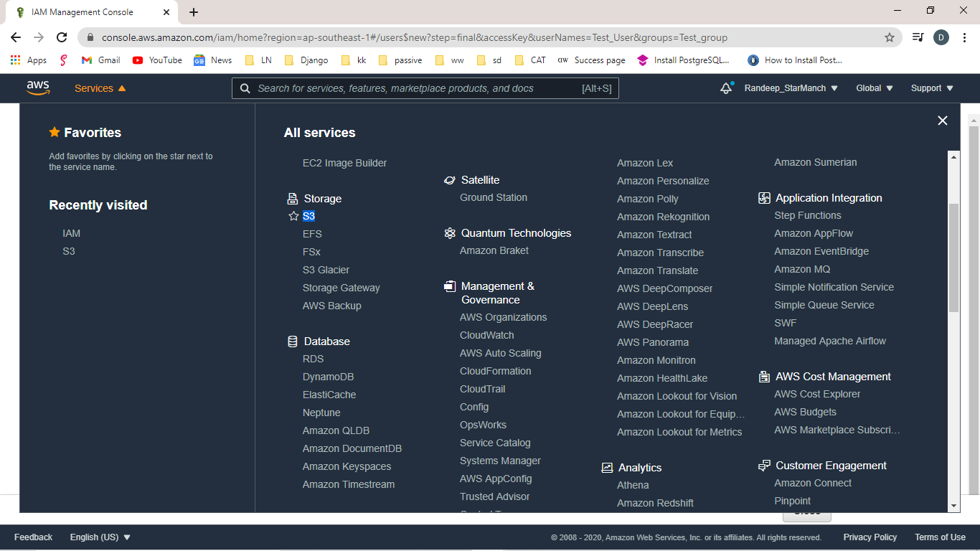This screenshot has height=551, width=980.
Task: Click the AWS logo to go home
Action: point(38,88)
